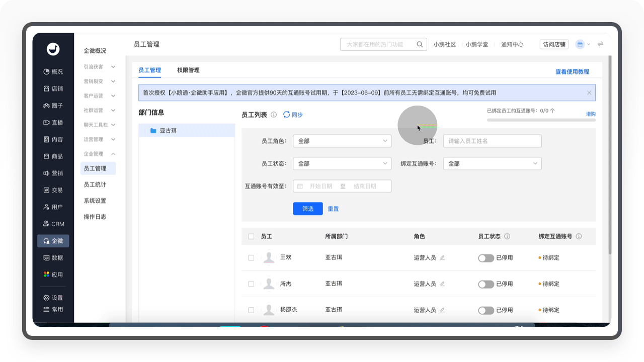Click the bound-accounts progress bar

[541, 120]
